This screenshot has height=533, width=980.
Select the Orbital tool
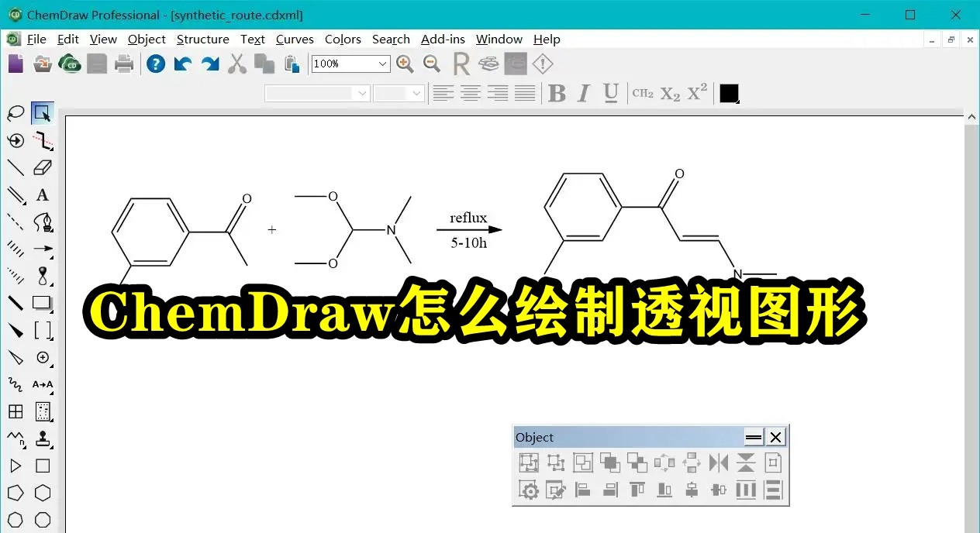click(43, 277)
